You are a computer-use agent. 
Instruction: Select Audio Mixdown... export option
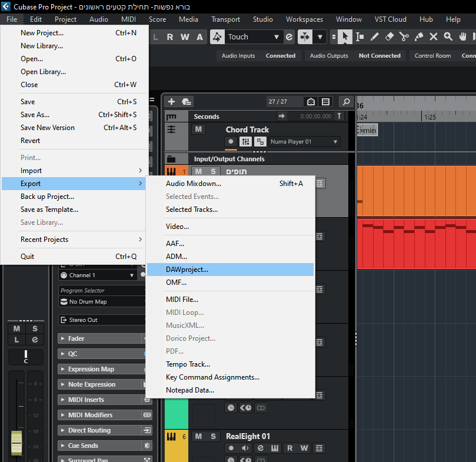(231, 184)
